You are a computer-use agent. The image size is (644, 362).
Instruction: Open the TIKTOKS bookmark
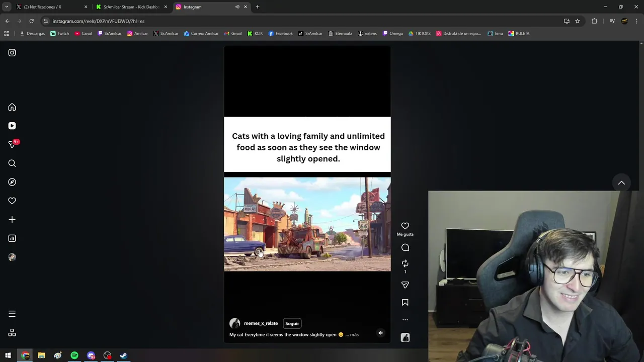[419, 34]
